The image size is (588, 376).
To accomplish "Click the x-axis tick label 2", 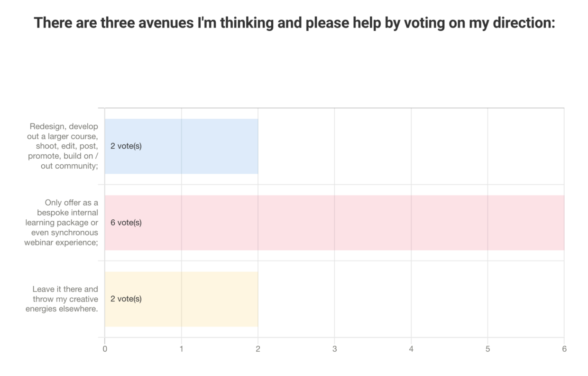I will click(258, 348).
